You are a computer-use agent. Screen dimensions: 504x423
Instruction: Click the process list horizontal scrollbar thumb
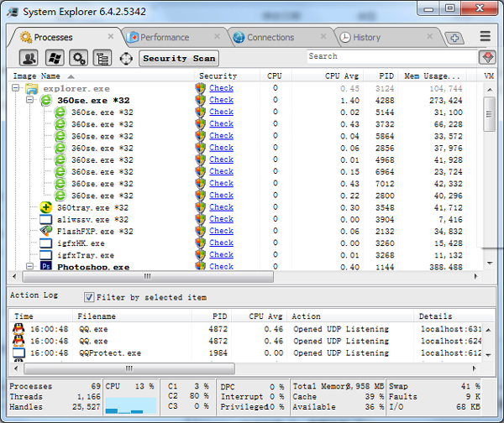(x=148, y=276)
